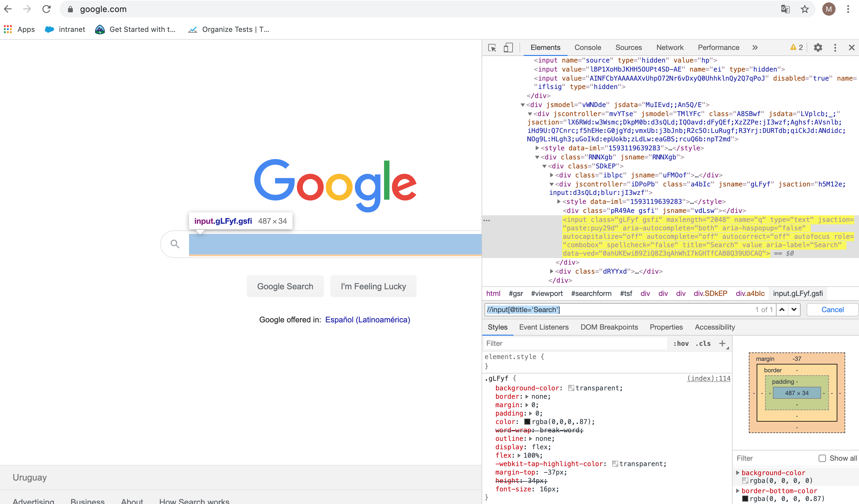Screen dimensions: 859x504
Task: Open the intranet bookmark
Action: pyautogui.click(x=65, y=29)
